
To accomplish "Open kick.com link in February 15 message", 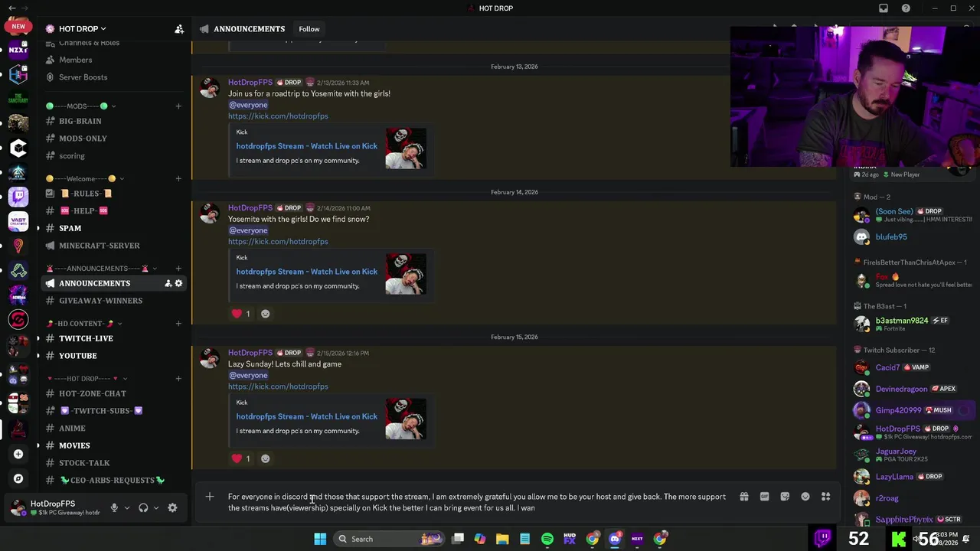I will (x=278, y=386).
